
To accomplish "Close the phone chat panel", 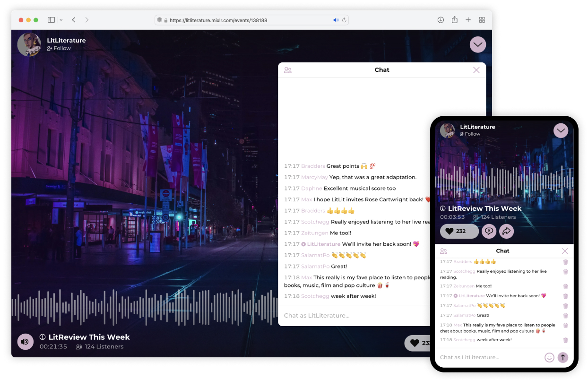I will 565,251.
